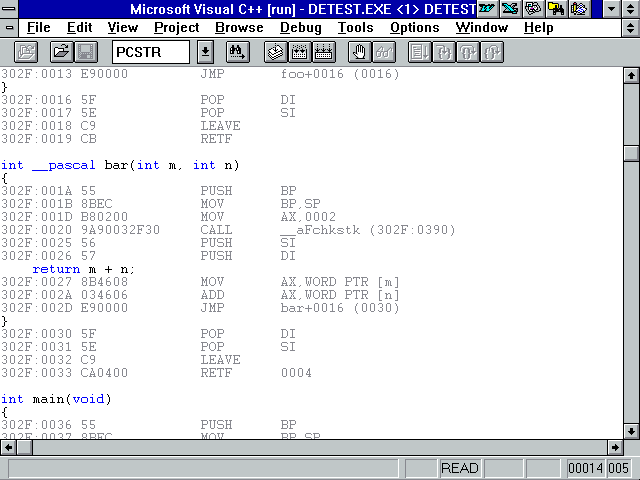The height and width of the screenshot is (480, 640).
Task: Open the Window menu
Action: point(482,28)
